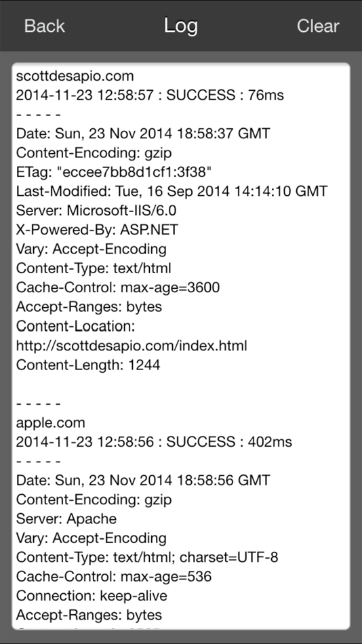Image resolution: width=362 pixels, height=644 pixels.
Task: Click the Cache-Control: max-age=536 line
Action: (x=114, y=577)
